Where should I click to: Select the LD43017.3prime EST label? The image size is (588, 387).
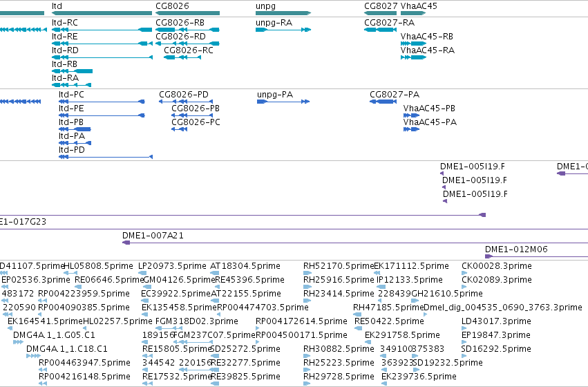pyautogui.click(x=496, y=321)
